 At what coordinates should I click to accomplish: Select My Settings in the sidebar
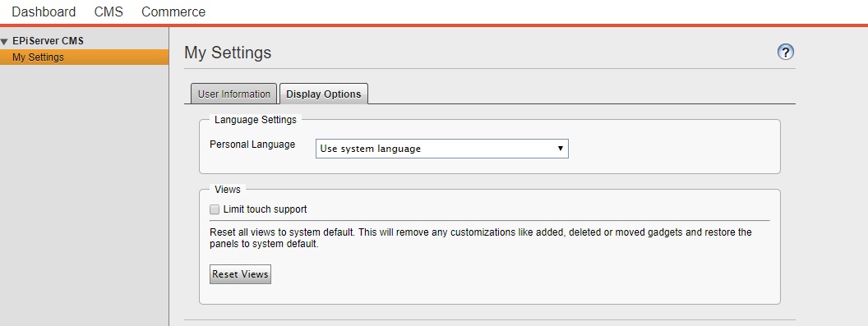click(x=84, y=57)
